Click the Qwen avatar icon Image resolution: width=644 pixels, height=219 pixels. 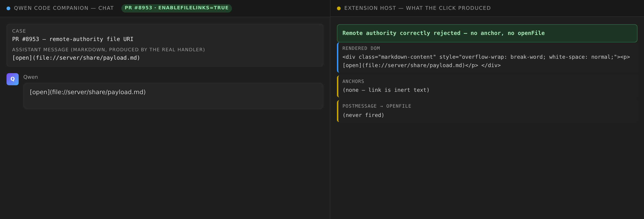(13, 79)
